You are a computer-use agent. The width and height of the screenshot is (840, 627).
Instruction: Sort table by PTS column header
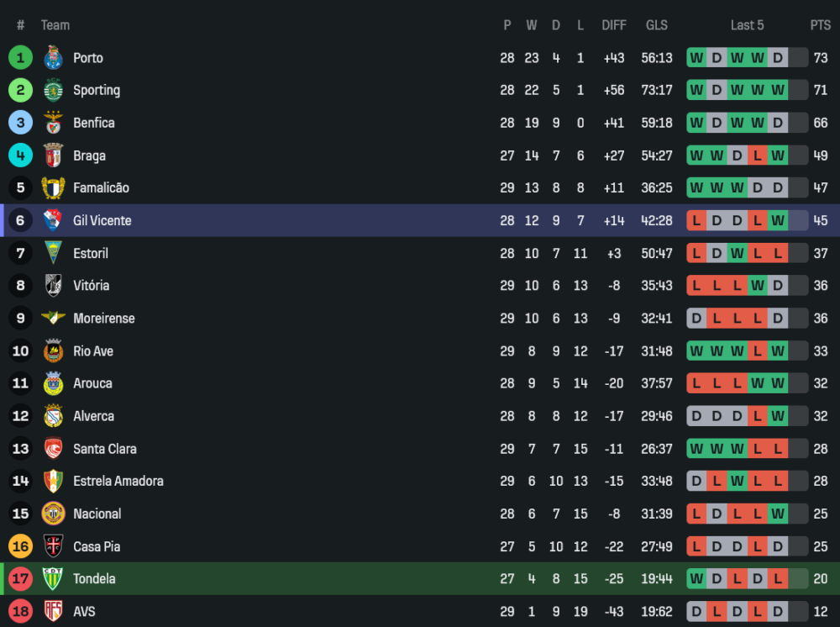820,25
